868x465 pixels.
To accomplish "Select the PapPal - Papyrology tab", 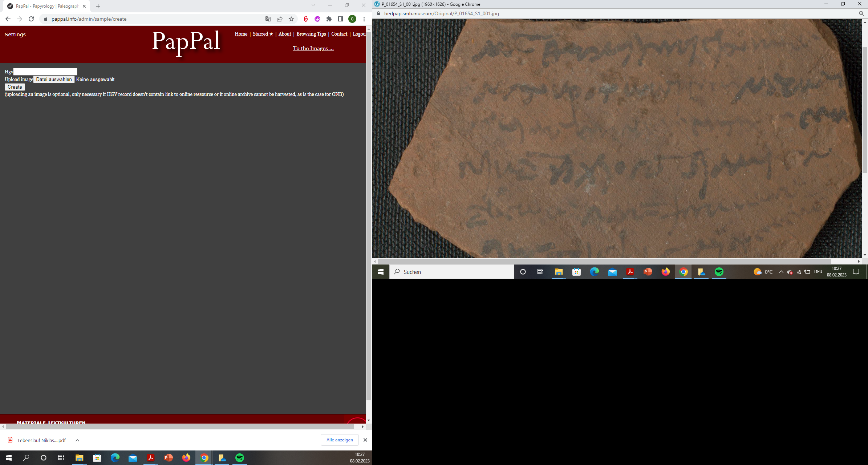I will tap(47, 6).
